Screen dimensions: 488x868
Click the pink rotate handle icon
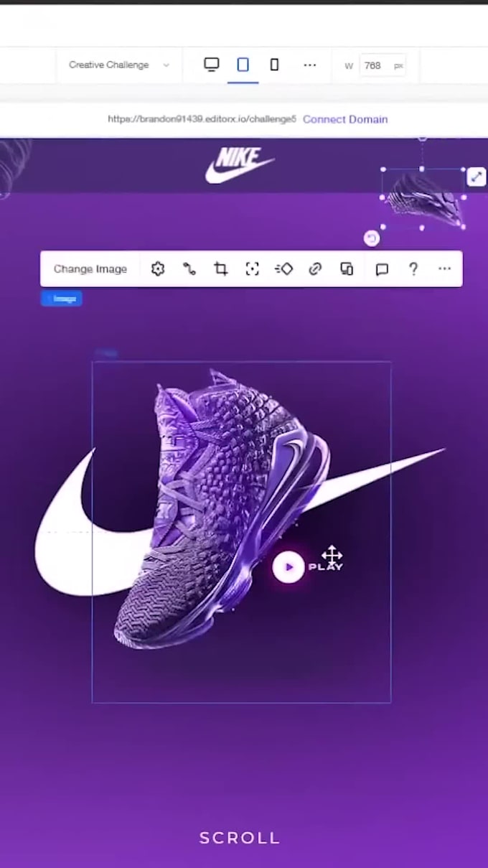[x=372, y=238]
